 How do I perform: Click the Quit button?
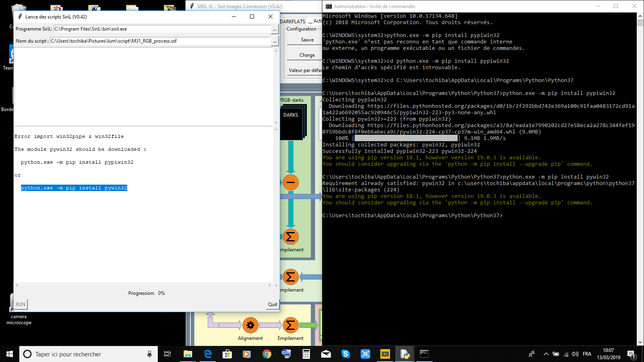[x=272, y=304]
